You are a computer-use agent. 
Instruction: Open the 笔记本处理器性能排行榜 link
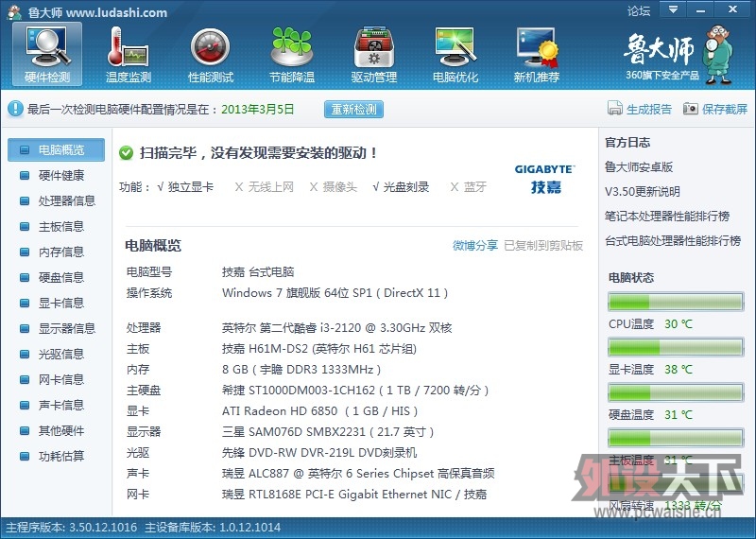[x=667, y=217]
